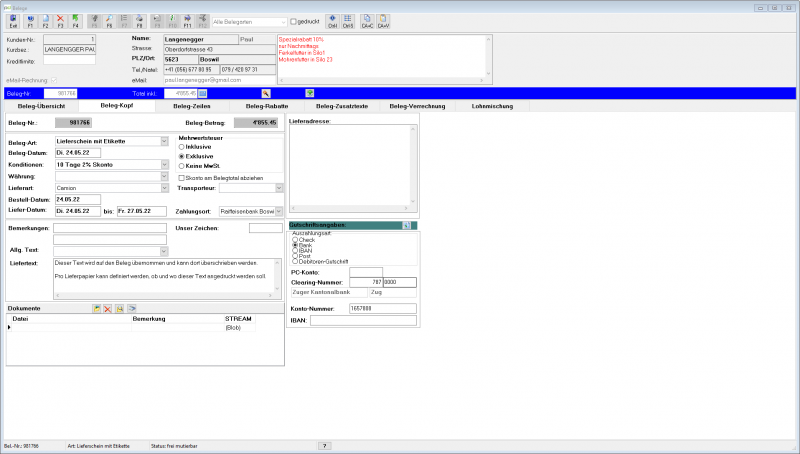This screenshot has height=454, width=800.
Task: Click the Ctrl-I info icon
Action: (x=333, y=21)
